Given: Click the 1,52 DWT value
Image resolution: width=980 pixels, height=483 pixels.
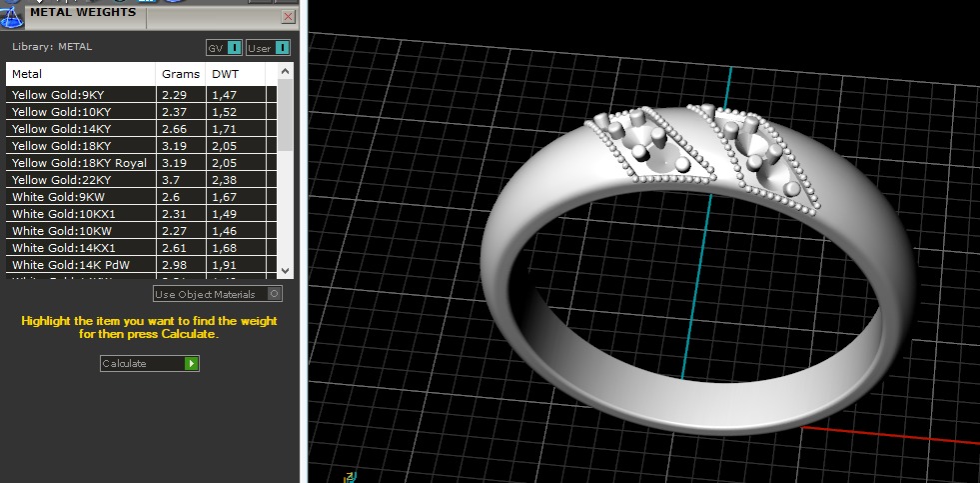Looking at the screenshot, I should (224, 112).
